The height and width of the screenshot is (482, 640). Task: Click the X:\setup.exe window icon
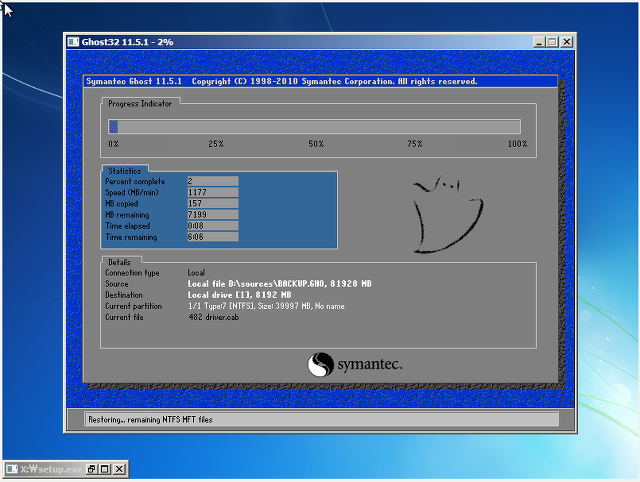pyautogui.click(x=12, y=469)
